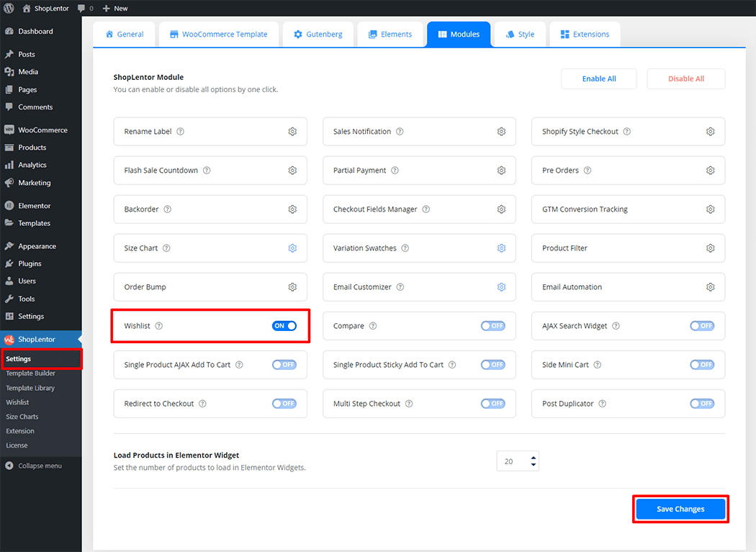This screenshot has height=552, width=756.
Task: Click the Enable All button
Action: click(x=598, y=78)
